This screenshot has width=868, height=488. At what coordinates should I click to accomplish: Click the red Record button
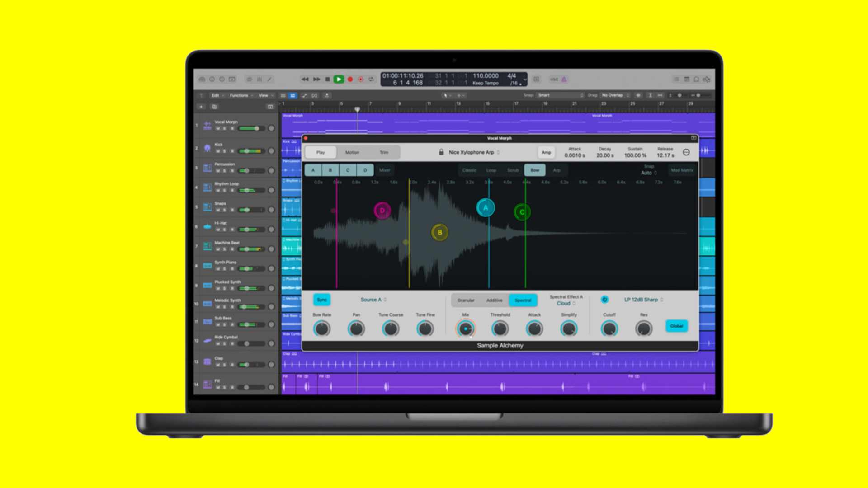[x=350, y=80]
